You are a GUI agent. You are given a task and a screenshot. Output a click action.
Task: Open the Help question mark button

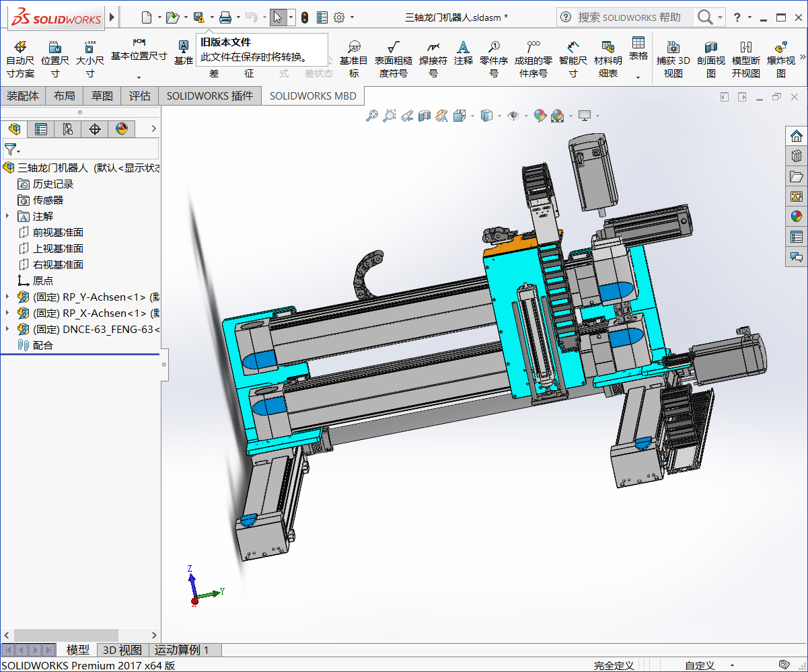tap(737, 17)
